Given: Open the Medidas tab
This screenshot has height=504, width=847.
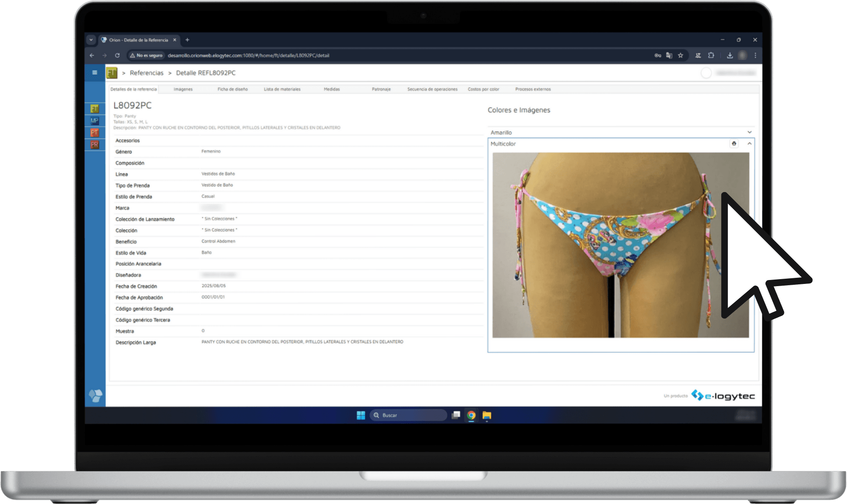Looking at the screenshot, I should [332, 89].
